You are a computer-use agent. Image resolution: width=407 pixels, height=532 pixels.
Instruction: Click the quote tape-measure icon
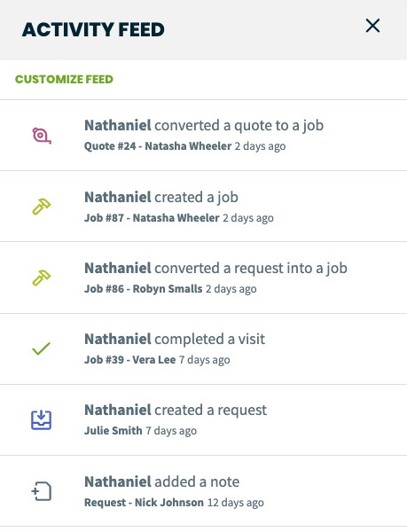[x=42, y=136]
